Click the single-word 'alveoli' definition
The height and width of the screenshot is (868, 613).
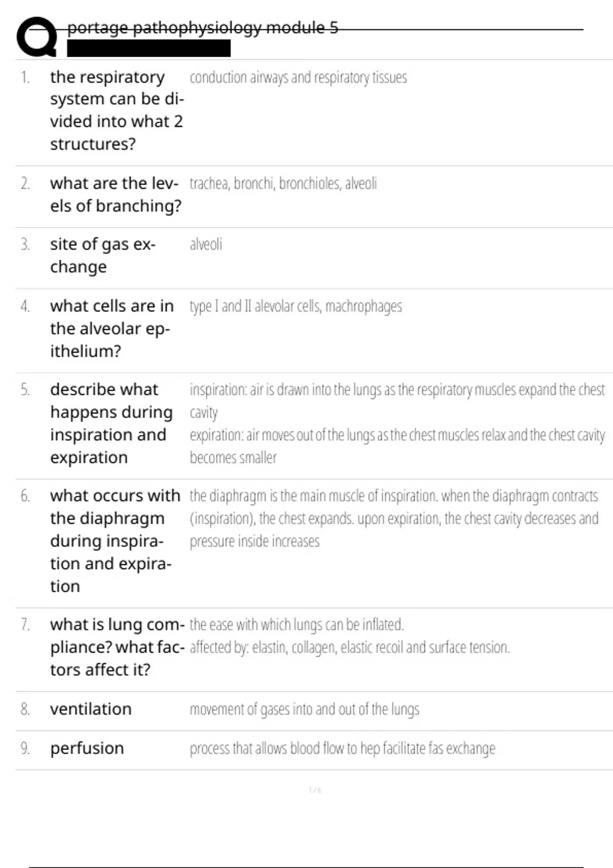(x=206, y=245)
